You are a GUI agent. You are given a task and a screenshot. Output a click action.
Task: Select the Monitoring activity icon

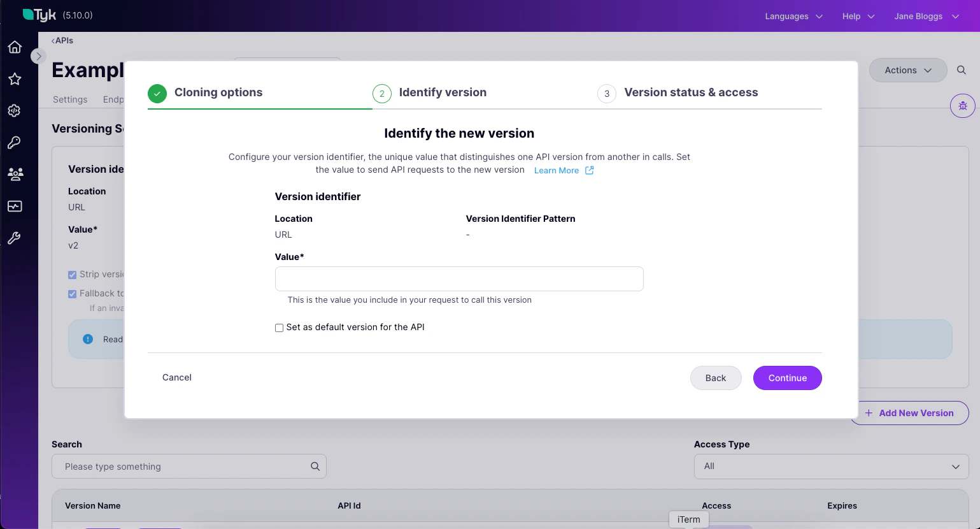[14, 206]
